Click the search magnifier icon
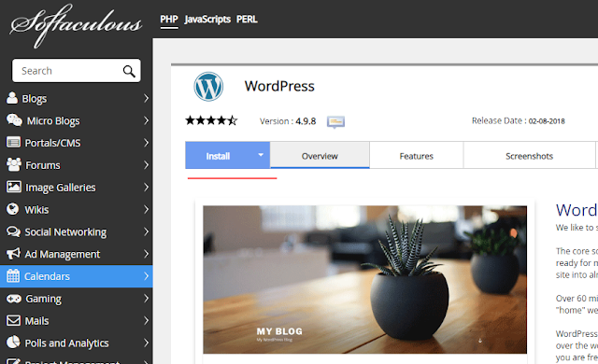Screen dimensions: 598x364 129,71
